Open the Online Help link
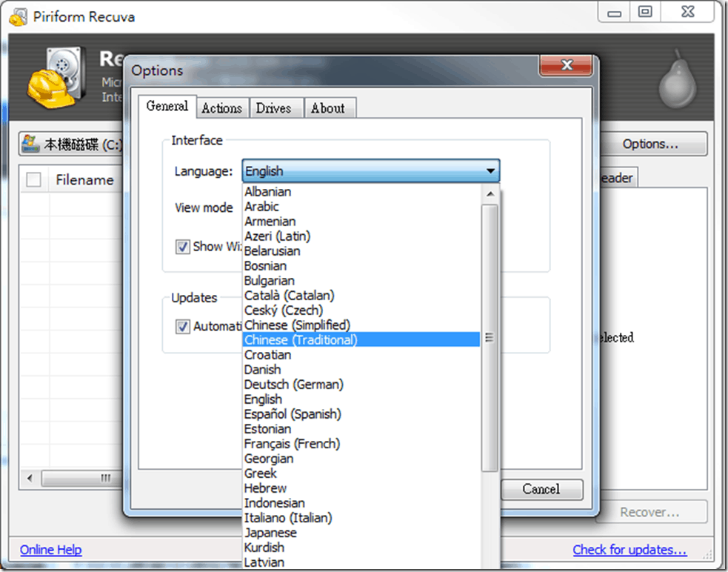Image resolution: width=728 pixels, height=572 pixels. coord(50,550)
